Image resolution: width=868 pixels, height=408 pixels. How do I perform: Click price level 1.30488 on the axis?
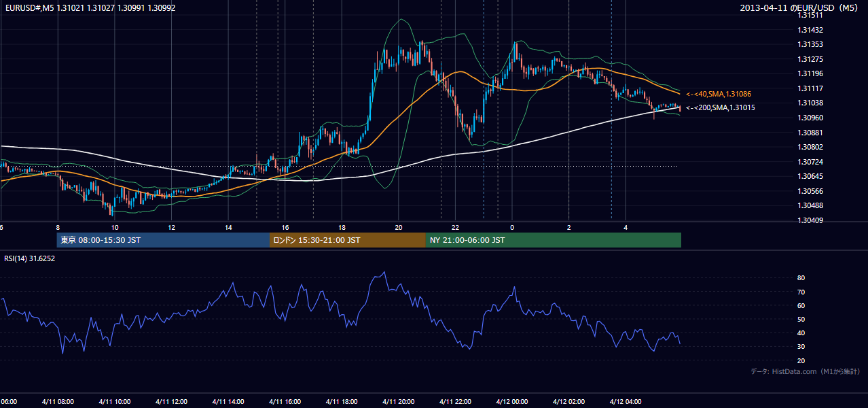[x=810, y=205]
